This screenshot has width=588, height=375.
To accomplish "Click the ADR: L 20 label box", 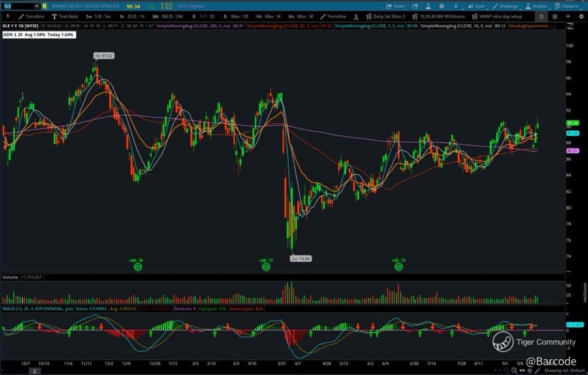I will coord(39,35).
